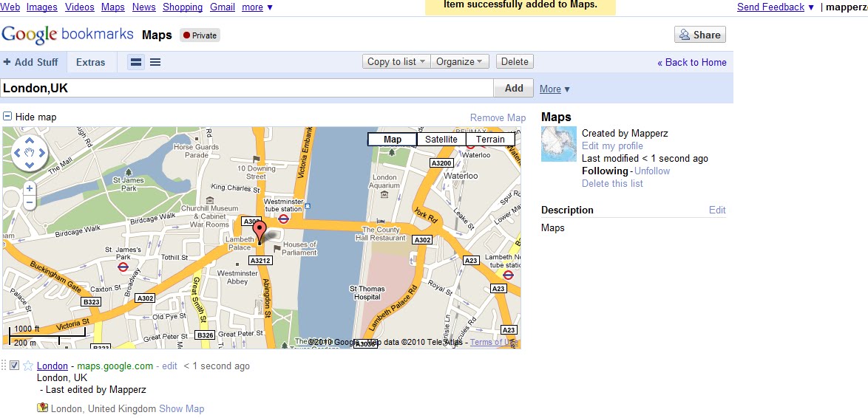Image resolution: width=868 pixels, height=418 pixels.
Task: Click edit link on London bookmark
Action: [170, 366]
